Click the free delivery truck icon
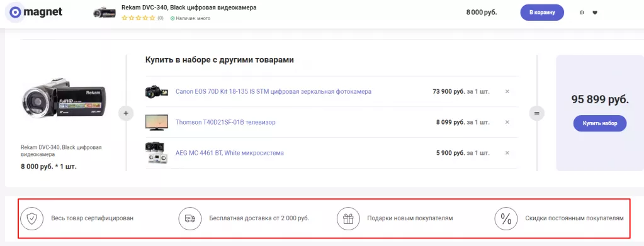Image resolution: width=644 pixels, height=246 pixels. [x=189, y=218]
